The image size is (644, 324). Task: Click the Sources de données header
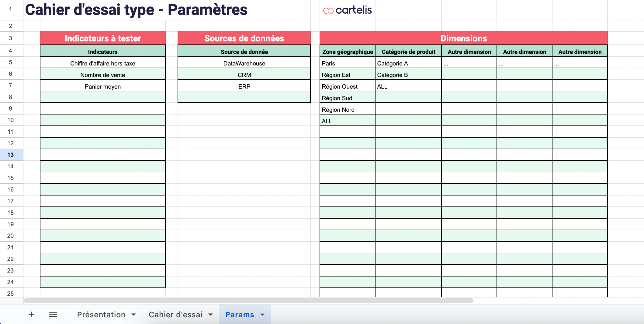[x=244, y=38]
